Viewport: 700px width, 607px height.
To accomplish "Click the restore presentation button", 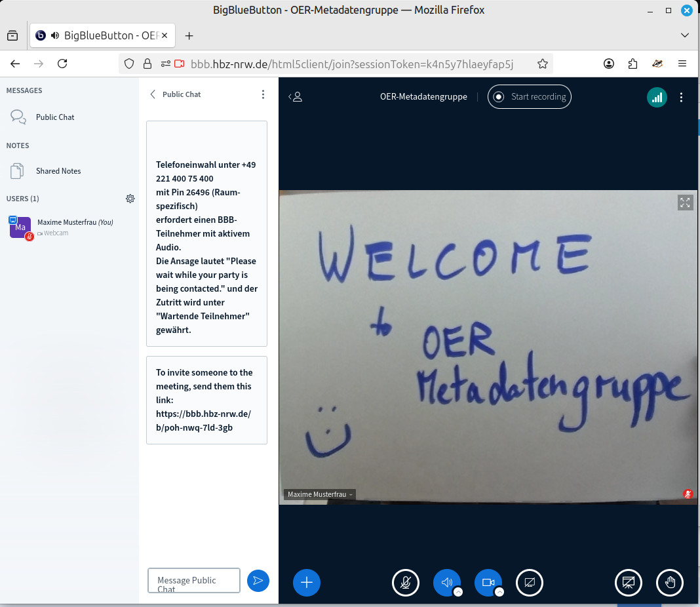I will (x=629, y=582).
